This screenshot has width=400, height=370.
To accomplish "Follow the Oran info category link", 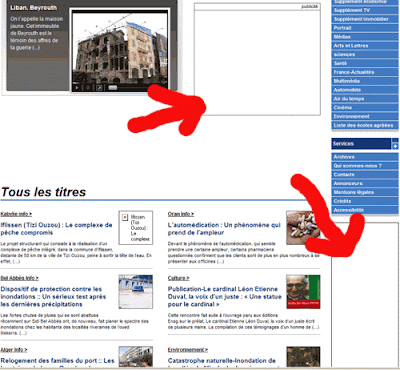I will 181,214.
